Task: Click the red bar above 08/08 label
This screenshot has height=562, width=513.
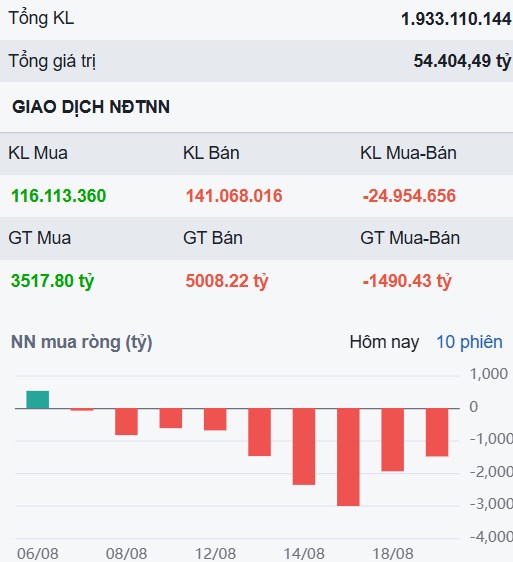Action: tap(126, 422)
